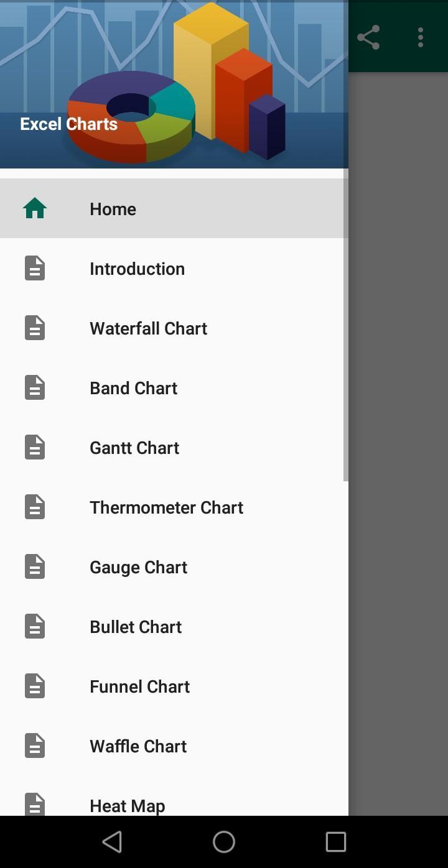
Task: Select the Home menu label
Action: click(x=113, y=209)
